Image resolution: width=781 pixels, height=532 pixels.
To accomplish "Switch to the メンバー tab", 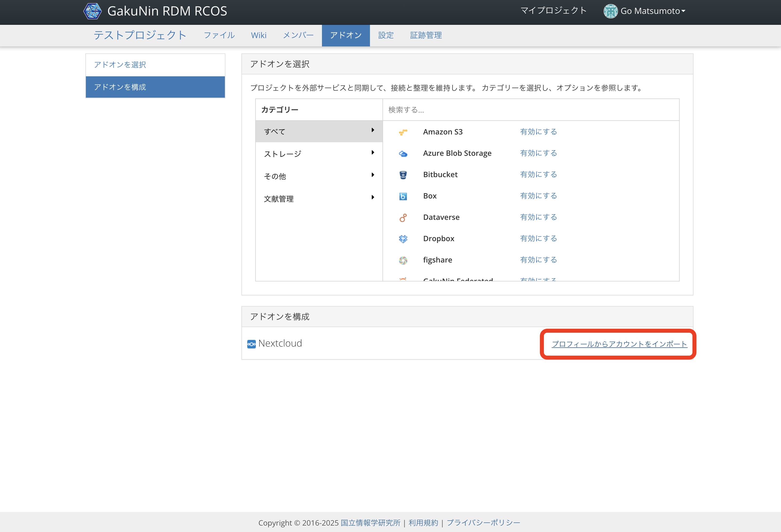I will coord(298,35).
